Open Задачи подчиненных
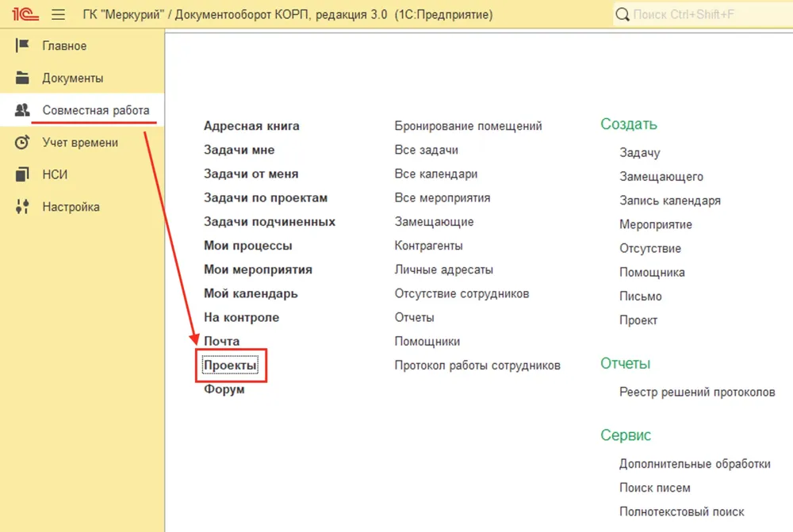 coord(270,221)
